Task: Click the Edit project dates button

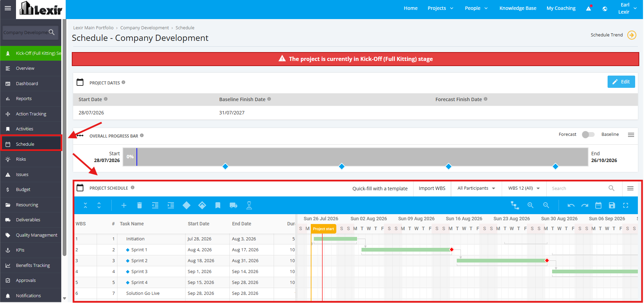Action: pos(621,82)
